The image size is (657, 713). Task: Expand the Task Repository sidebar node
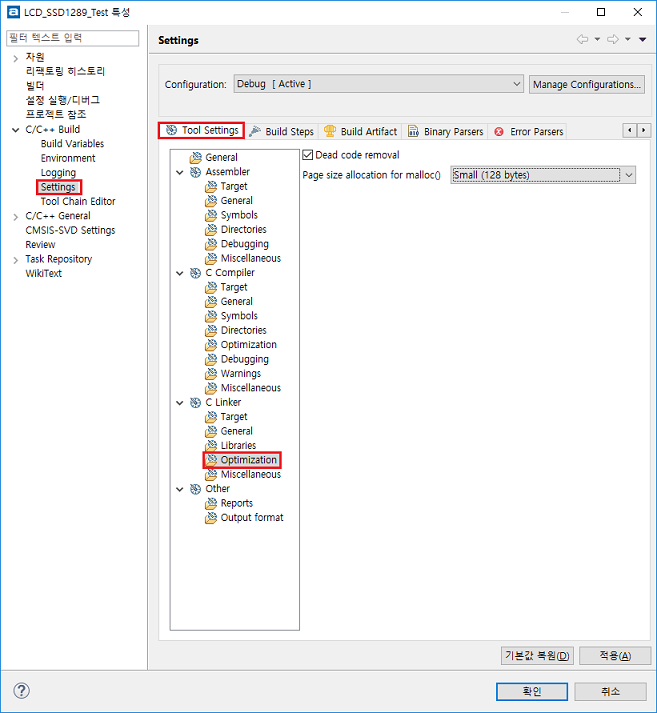pyautogui.click(x=15, y=260)
